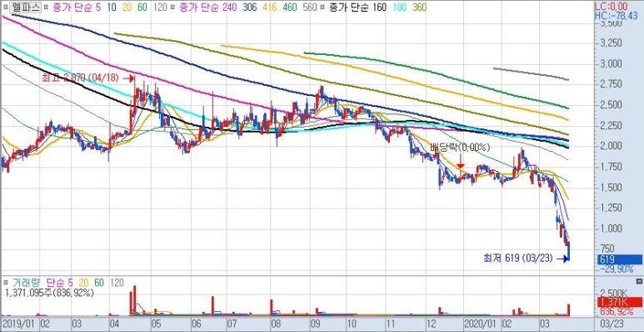Collapse the volume panel using its corner button
This screenshot has height=332, width=644.
pyautogui.click(x=639, y=281)
